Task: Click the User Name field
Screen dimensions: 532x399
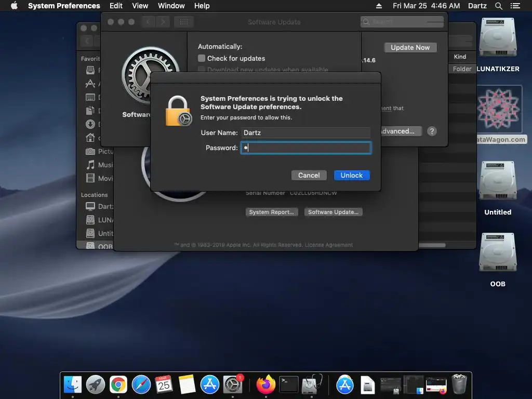Action: click(305, 132)
